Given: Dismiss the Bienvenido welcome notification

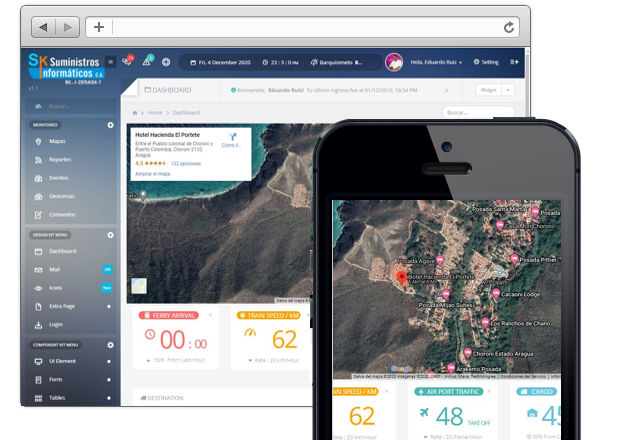Looking at the screenshot, I should (x=446, y=91).
